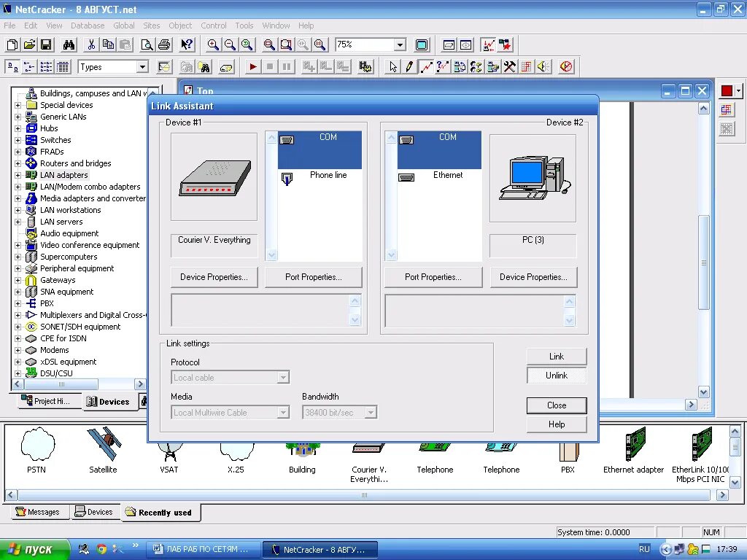Select the Satellite device in the bottom pane
The height and width of the screenshot is (560, 747).
[x=104, y=444]
